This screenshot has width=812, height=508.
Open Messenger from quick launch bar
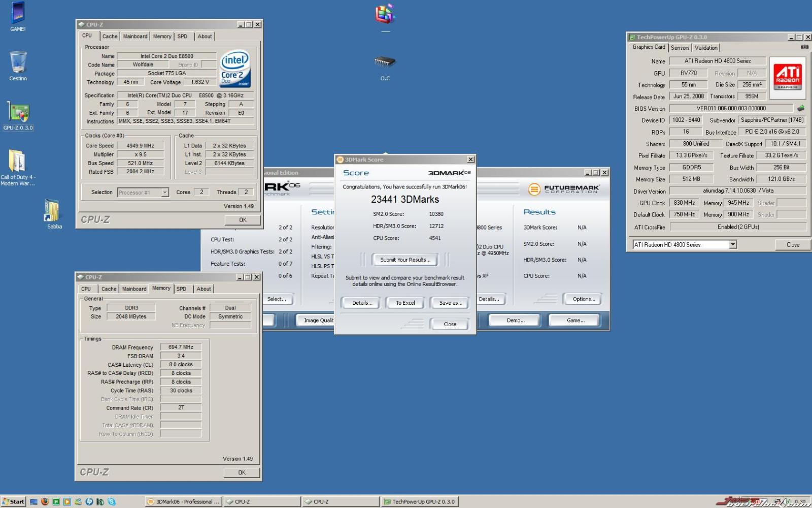pos(78,502)
